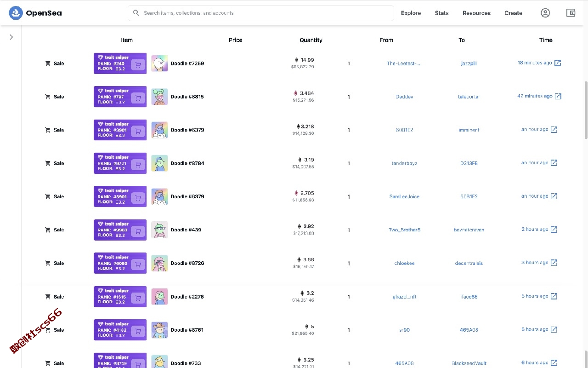Screen dimensions: 588x368
Task: Expand the sidebar with the arrow
Action: pyautogui.click(x=10, y=37)
